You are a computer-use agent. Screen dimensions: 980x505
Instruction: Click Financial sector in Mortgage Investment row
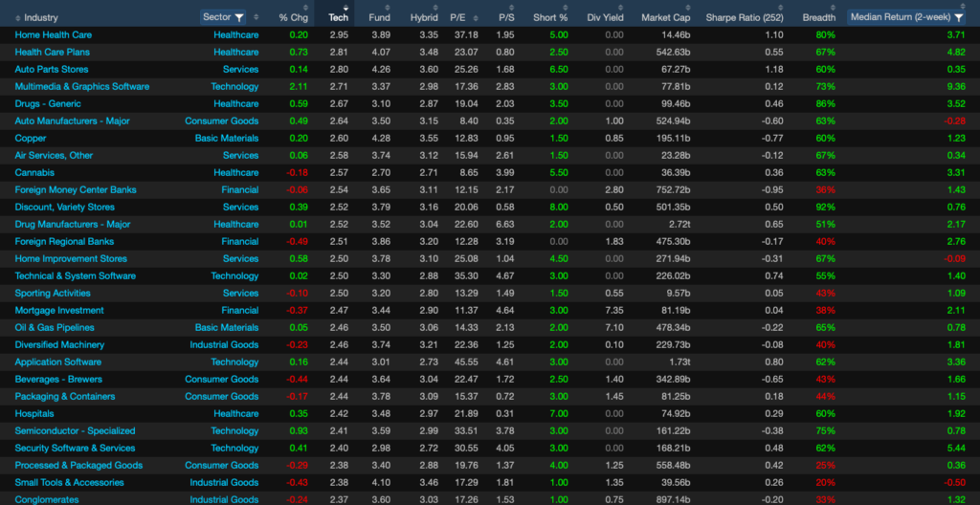click(x=239, y=310)
